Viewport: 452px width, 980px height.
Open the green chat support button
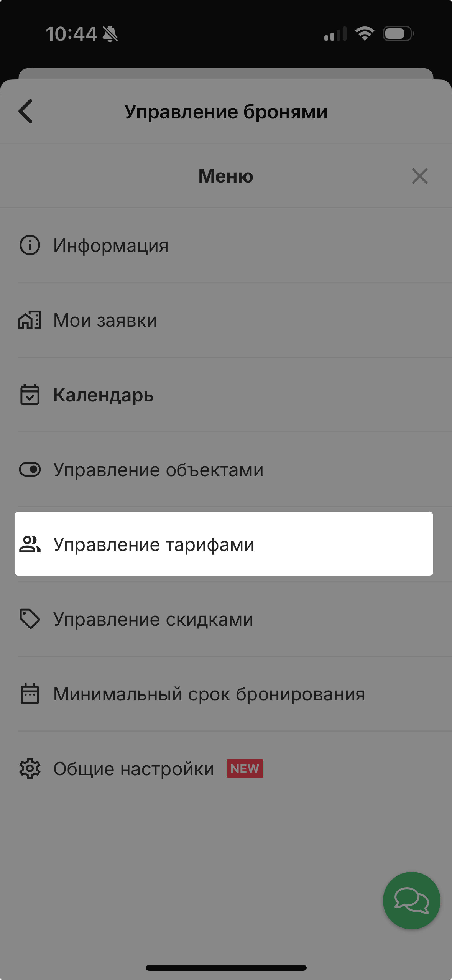(412, 900)
